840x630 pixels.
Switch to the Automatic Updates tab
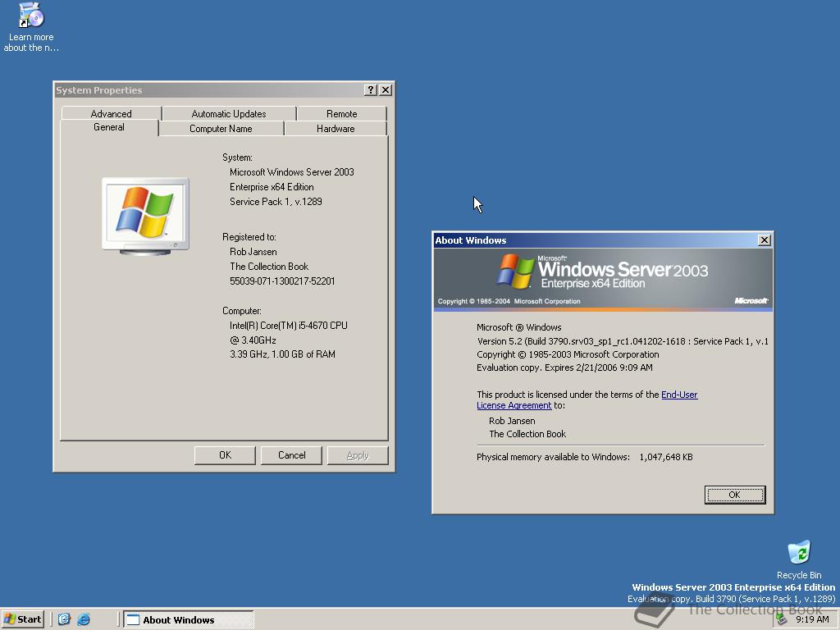[229, 113]
